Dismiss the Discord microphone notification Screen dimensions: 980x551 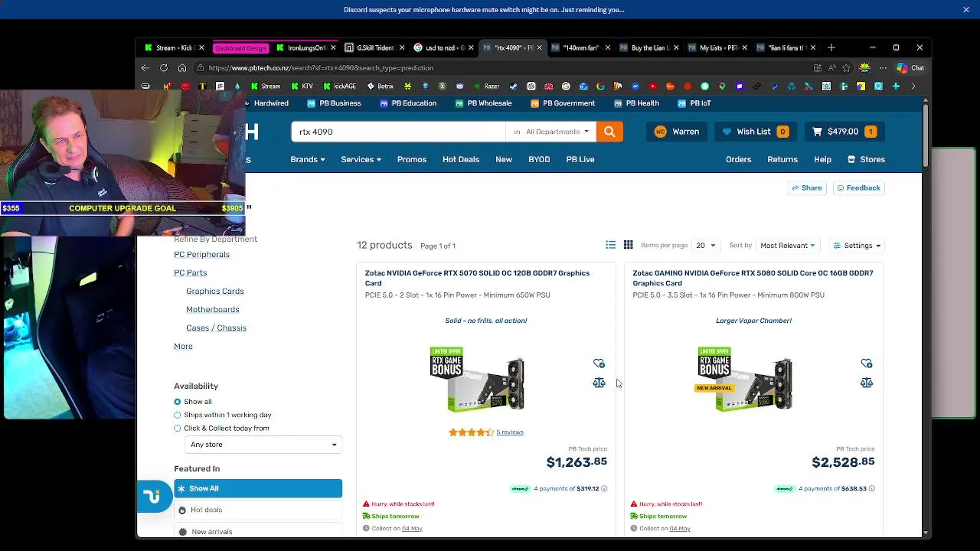pyautogui.click(x=966, y=10)
